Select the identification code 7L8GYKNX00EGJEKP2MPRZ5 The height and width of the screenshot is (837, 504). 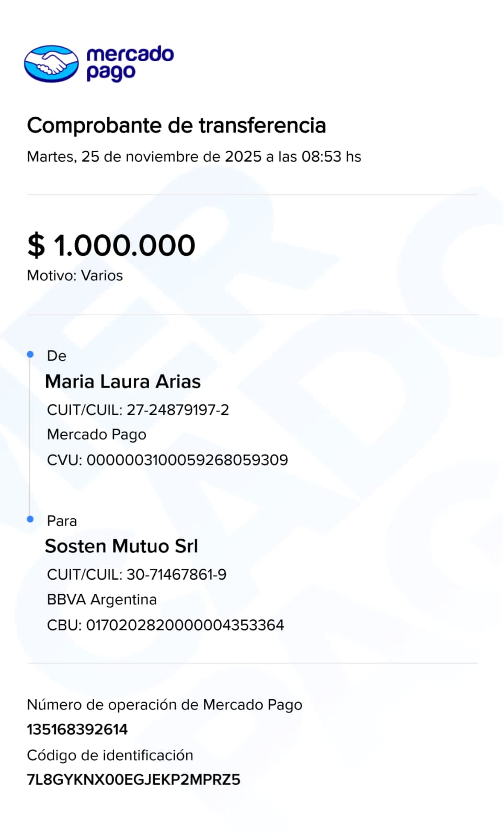[x=133, y=779]
